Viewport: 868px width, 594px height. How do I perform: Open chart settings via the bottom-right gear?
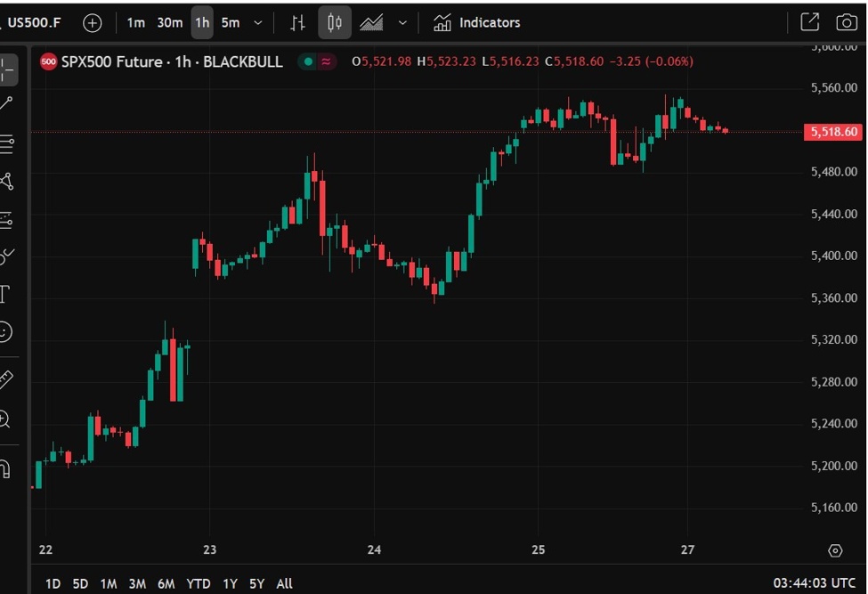click(833, 551)
